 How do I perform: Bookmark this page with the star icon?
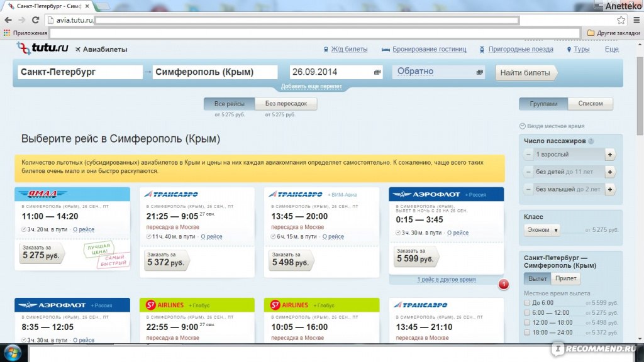point(621,20)
